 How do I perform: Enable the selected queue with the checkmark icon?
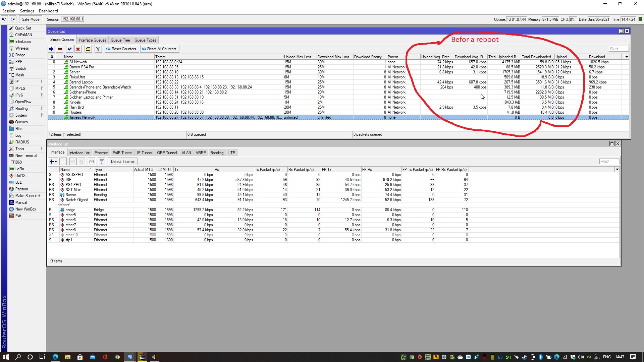[70, 49]
